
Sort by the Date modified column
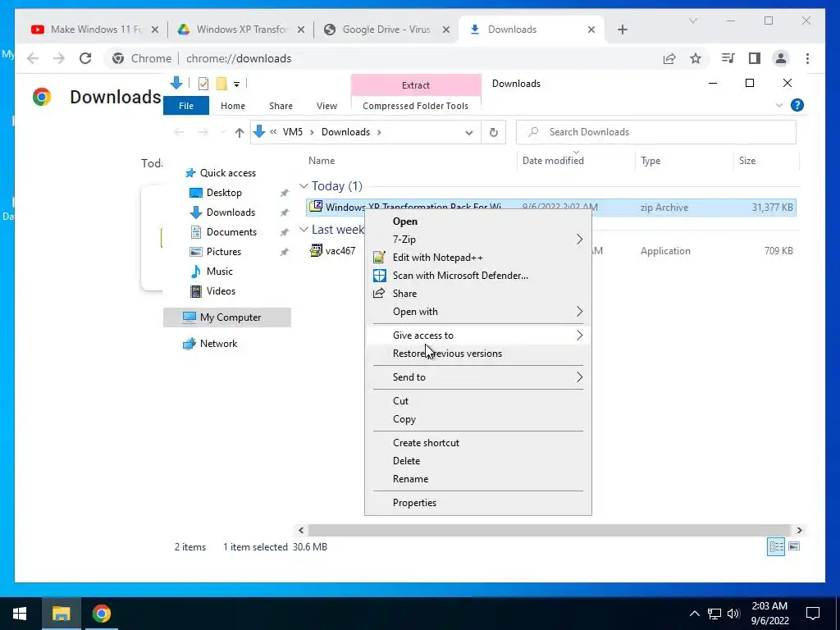click(x=577, y=160)
